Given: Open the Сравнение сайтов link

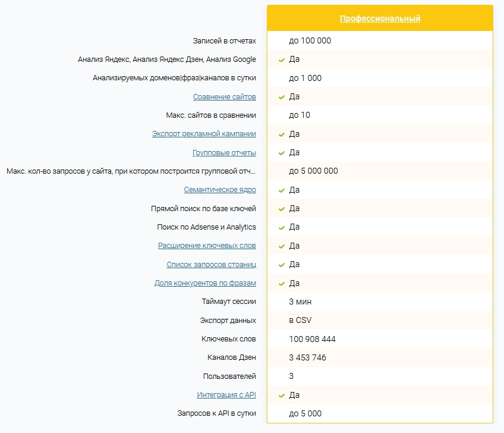Looking at the screenshot, I should (x=224, y=97).
